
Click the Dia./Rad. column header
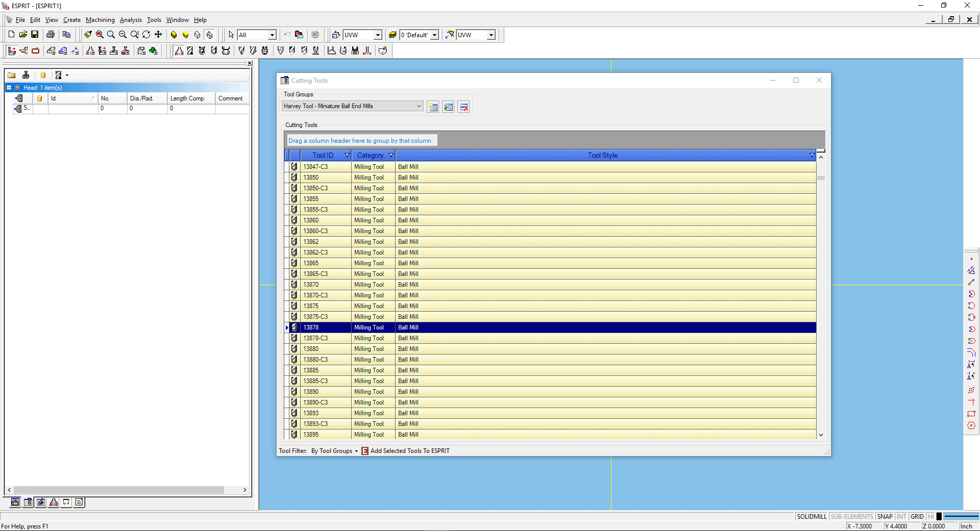(147, 98)
